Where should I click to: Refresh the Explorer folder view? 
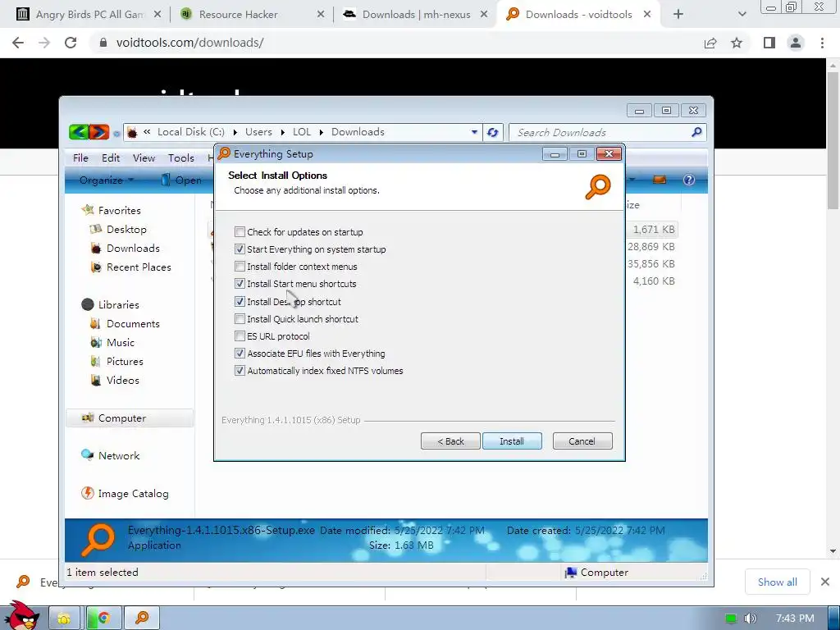click(x=493, y=132)
